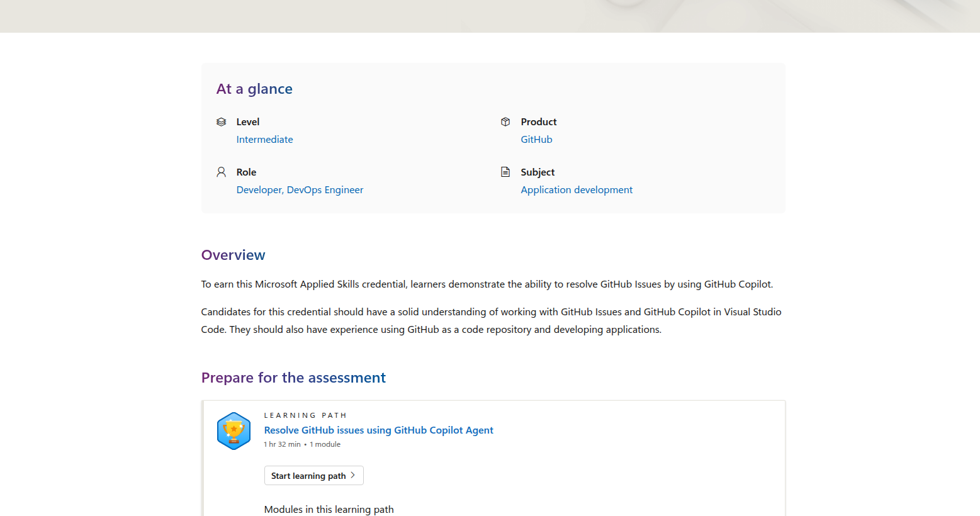Click the Role person icon
Image resolution: width=980 pixels, height=516 pixels.
[x=221, y=172]
